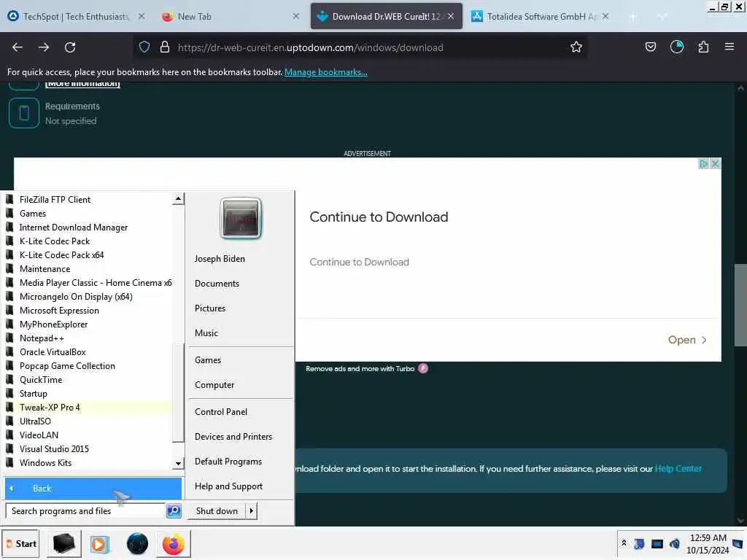Click Remove ads and more with Turbo

click(x=360, y=368)
